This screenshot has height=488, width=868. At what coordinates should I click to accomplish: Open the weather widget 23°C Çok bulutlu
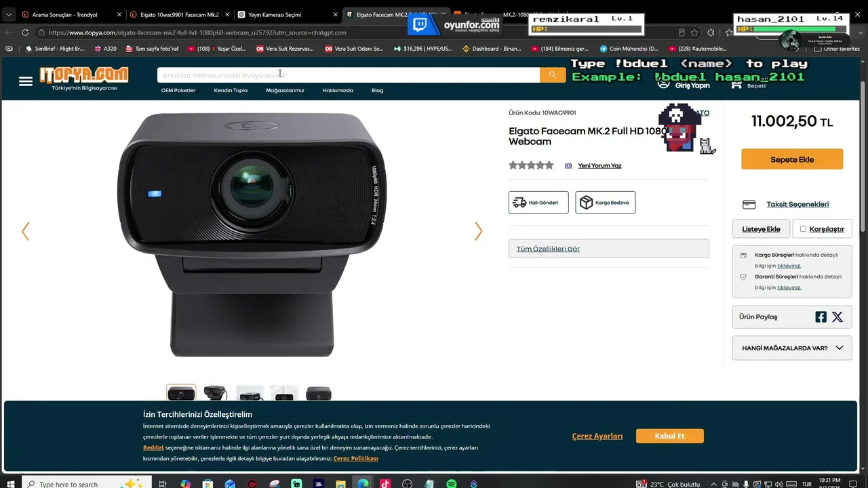pyautogui.click(x=668, y=484)
